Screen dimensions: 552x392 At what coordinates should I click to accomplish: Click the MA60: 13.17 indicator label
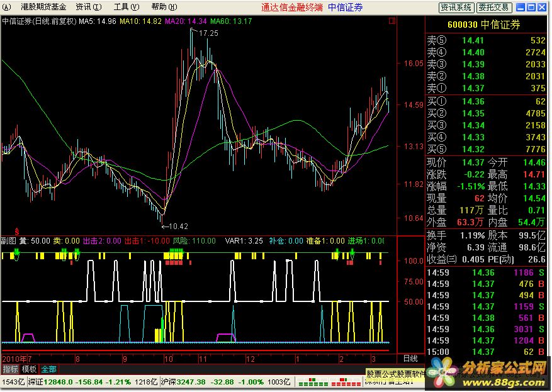click(231, 21)
